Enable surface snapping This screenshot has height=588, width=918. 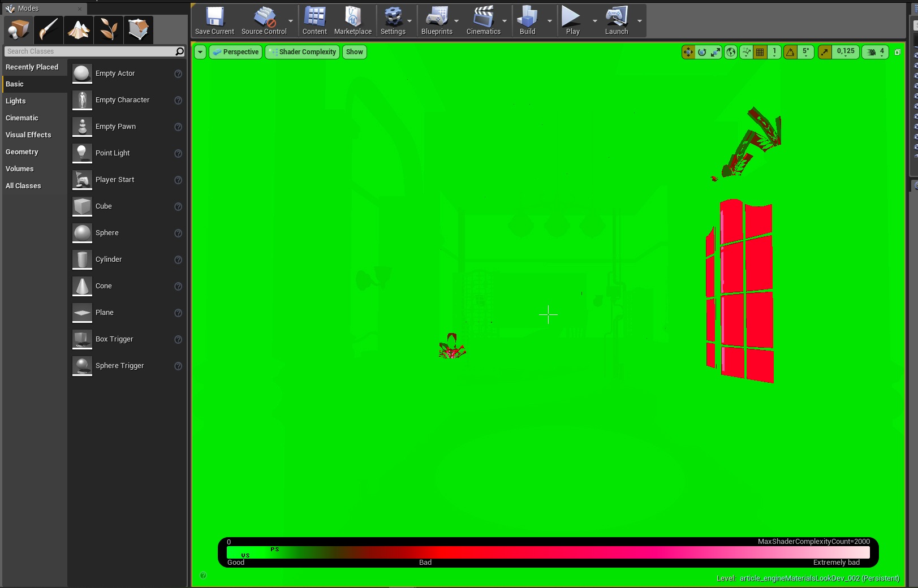pos(746,51)
